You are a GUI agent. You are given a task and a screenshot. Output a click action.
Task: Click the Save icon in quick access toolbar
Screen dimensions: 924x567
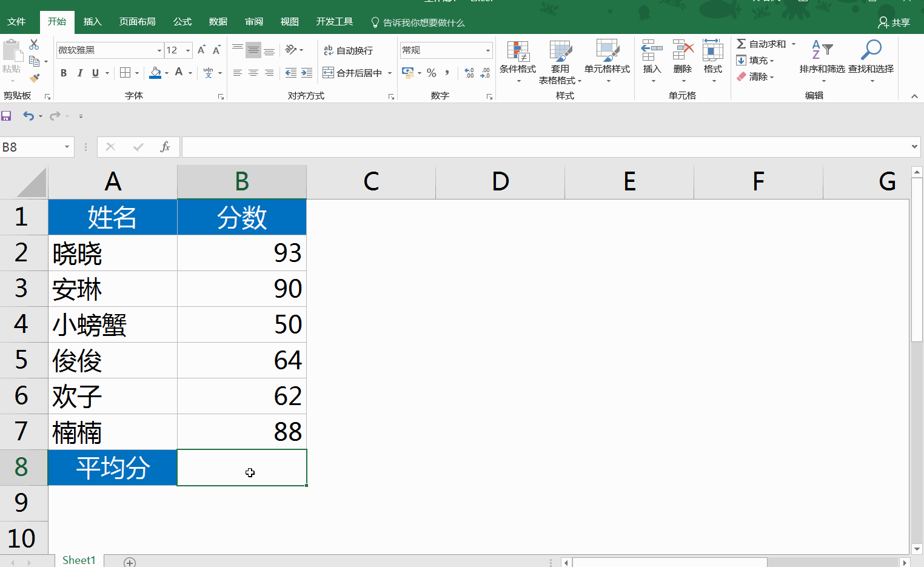[x=6, y=116]
